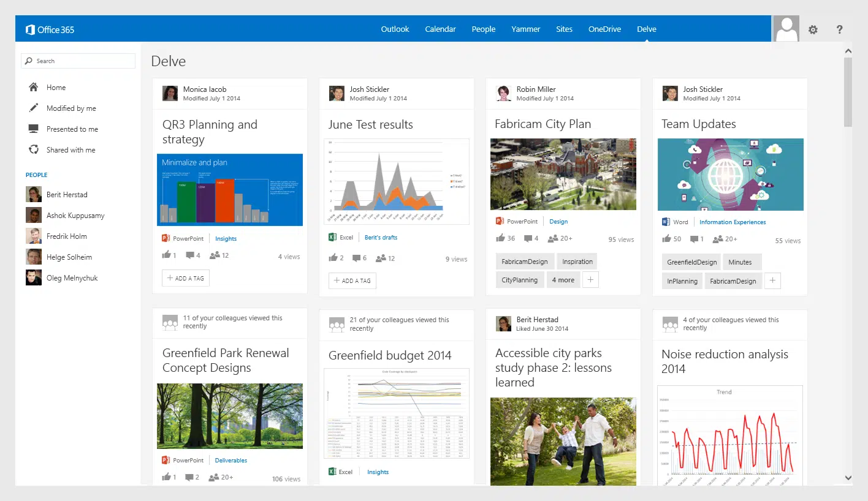Open the Berit's drafts link
Viewport: 868px width, 501px height.
click(x=381, y=238)
